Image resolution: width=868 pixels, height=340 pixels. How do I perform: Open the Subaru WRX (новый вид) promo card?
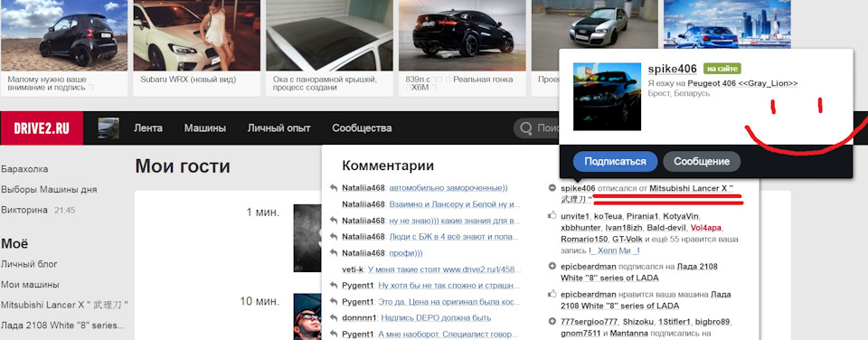pyautogui.click(x=196, y=48)
